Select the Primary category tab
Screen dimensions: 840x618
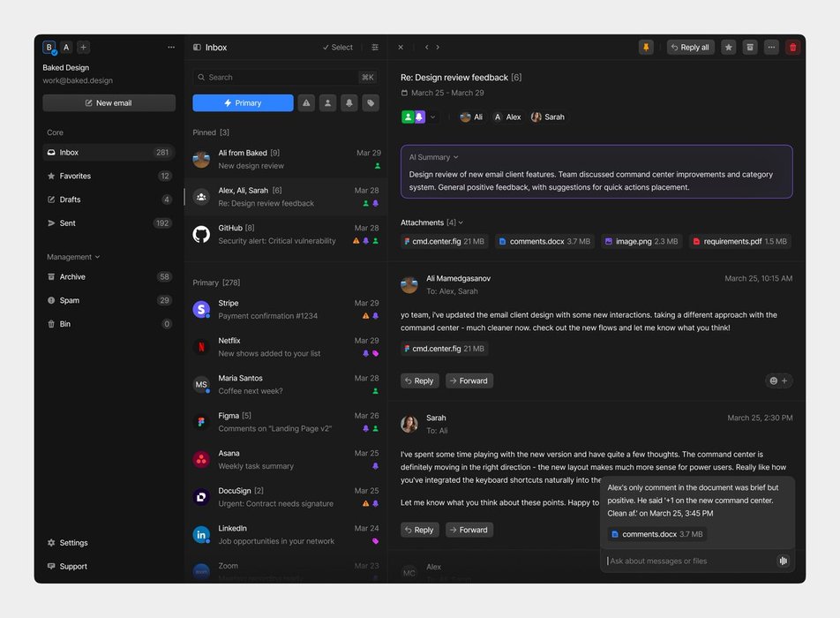click(243, 103)
